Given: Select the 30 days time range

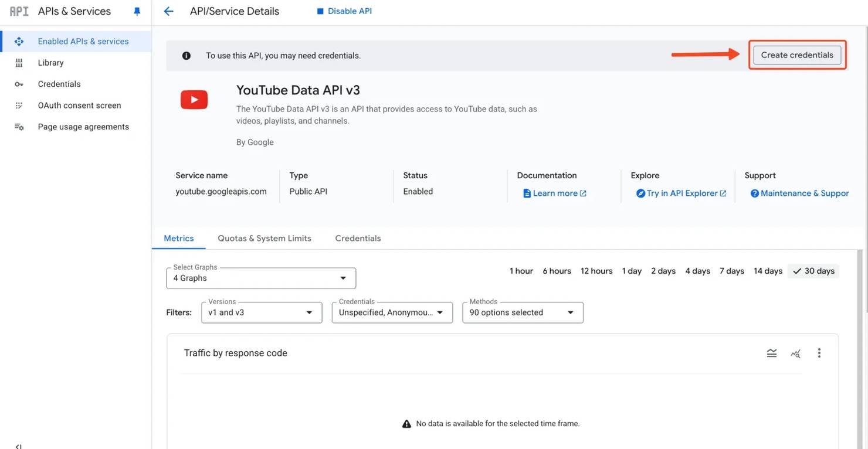Looking at the screenshot, I should [x=813, y=271].
